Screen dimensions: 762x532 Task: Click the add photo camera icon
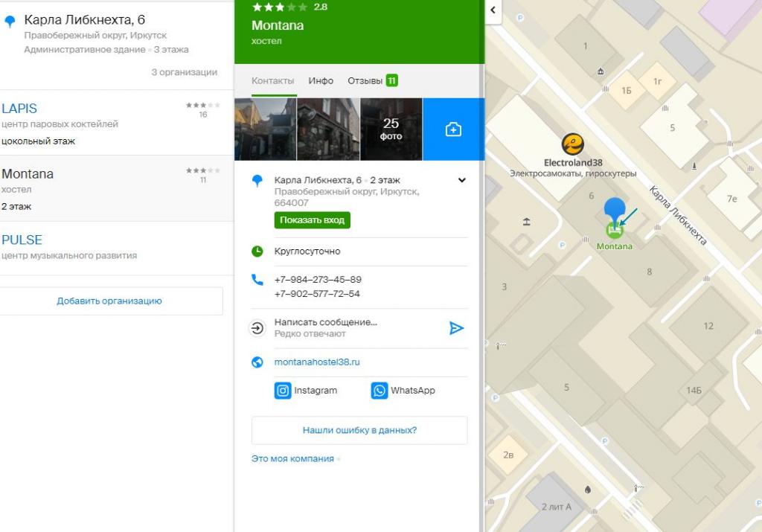click(x=453, y=129)
